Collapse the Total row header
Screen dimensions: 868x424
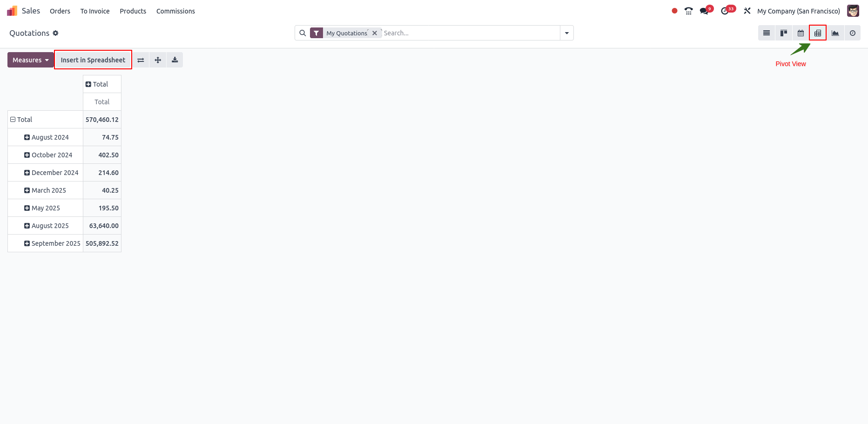point(21,120)
